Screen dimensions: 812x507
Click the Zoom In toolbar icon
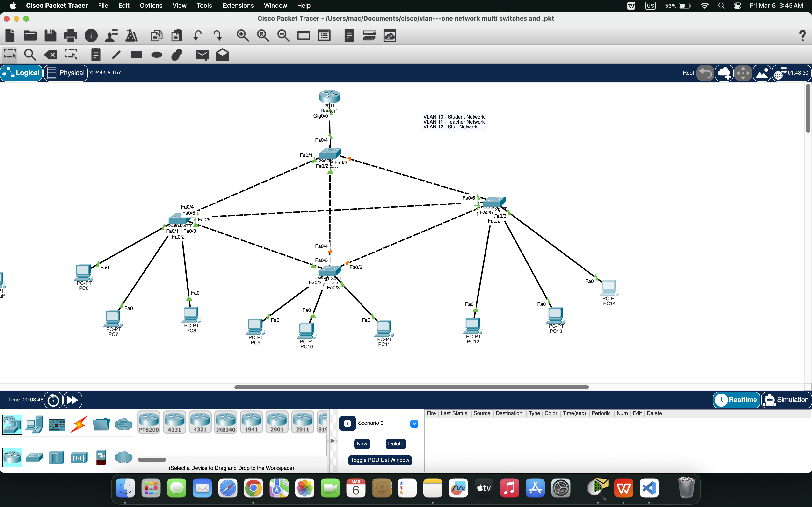click(x=243, y=35)
